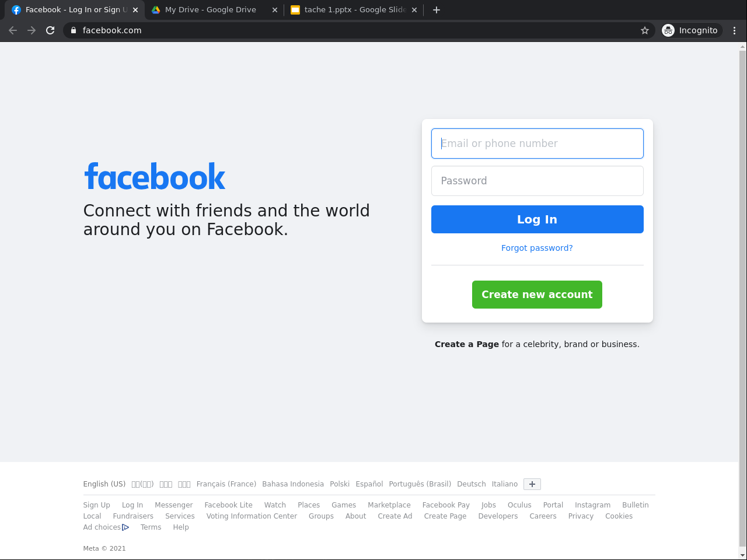
Task: Click the vertical page scrollbar
Action: tap(742, 297)
